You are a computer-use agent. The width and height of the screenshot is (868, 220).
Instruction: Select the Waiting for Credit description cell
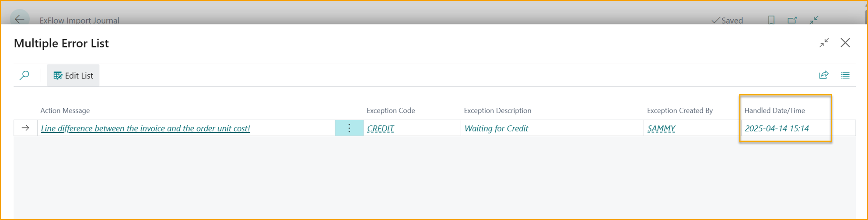496,128
